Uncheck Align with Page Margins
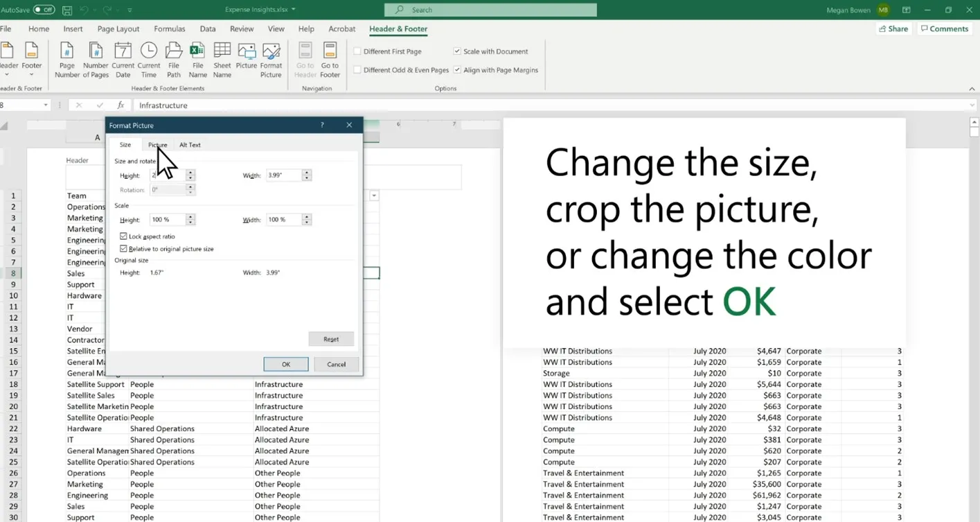The width and height of the screenshot is (980, 522). pyautogui.click(x=457, y=70)
